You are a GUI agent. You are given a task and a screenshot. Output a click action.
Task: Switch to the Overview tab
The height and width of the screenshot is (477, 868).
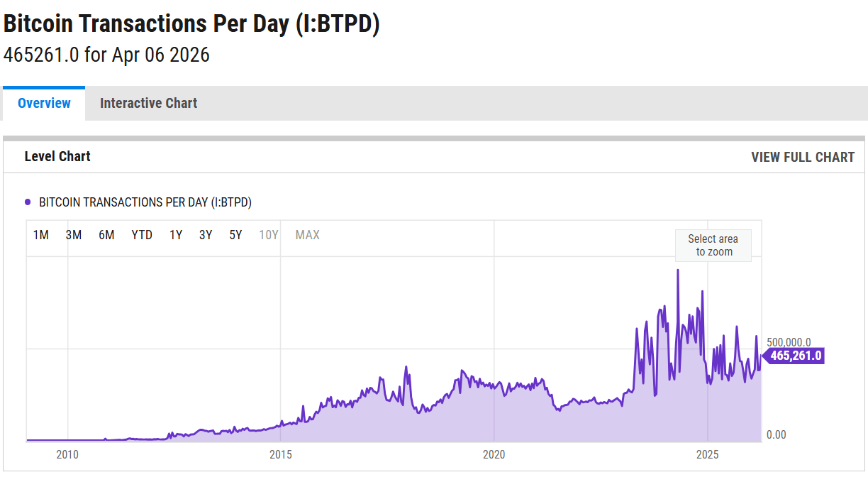click(x=44, y=103)
